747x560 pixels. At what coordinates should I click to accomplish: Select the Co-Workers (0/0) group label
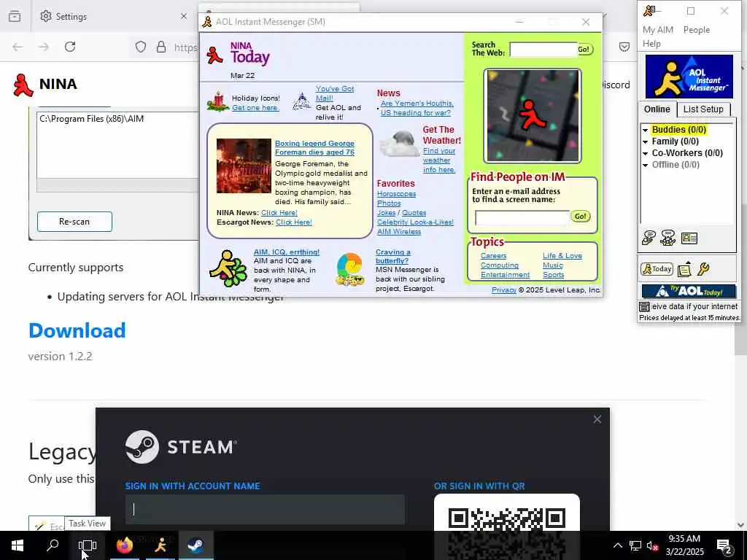[687, 153]
